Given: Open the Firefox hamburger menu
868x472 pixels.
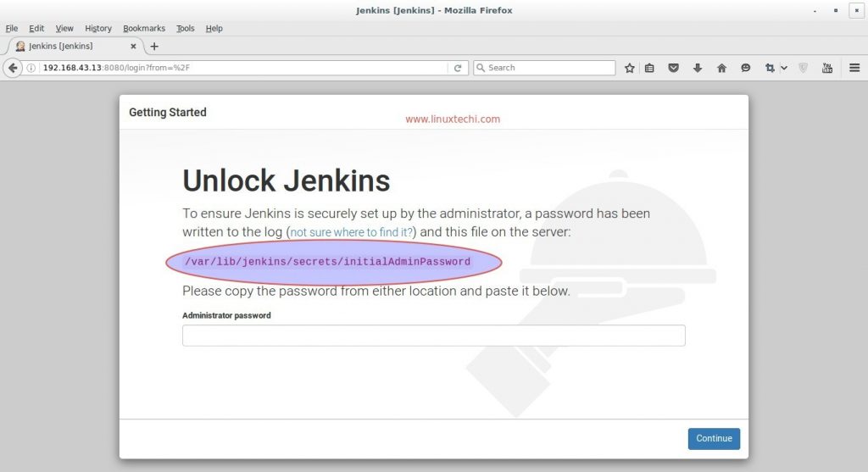Looking at the screenshot, I should click(x=854, y=68).
